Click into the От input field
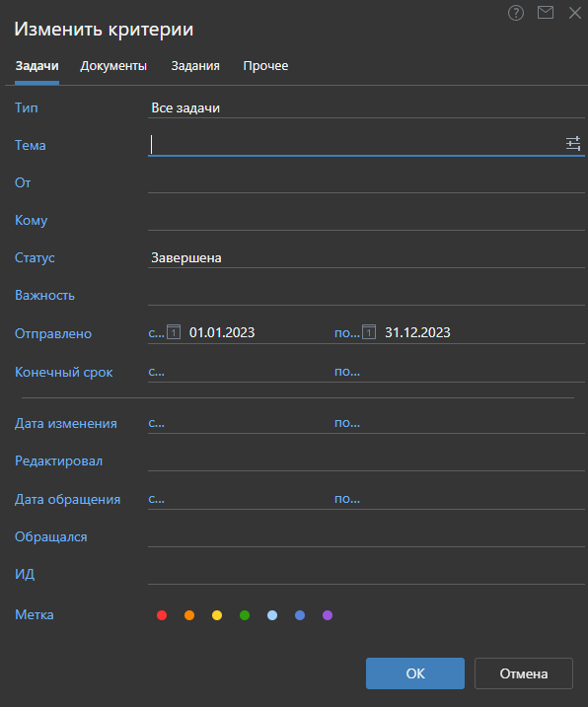The height and width of the screenshot is (707, 588). 366,183
